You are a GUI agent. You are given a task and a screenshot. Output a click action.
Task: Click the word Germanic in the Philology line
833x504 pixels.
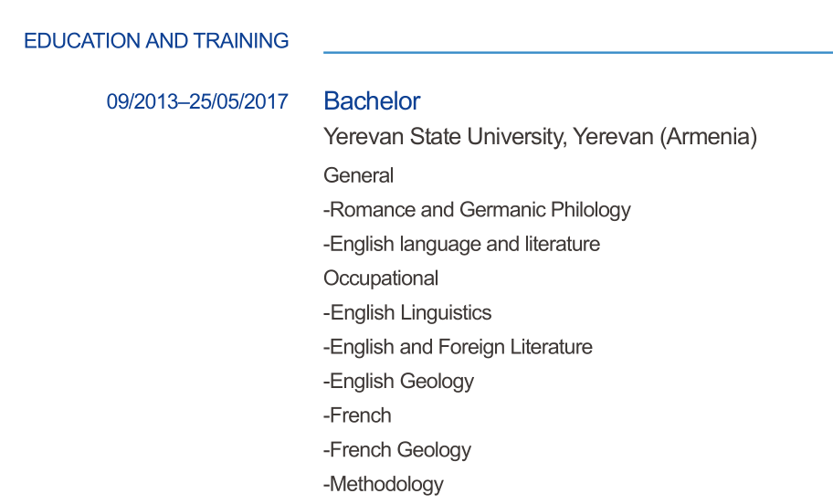coord(502,210)
